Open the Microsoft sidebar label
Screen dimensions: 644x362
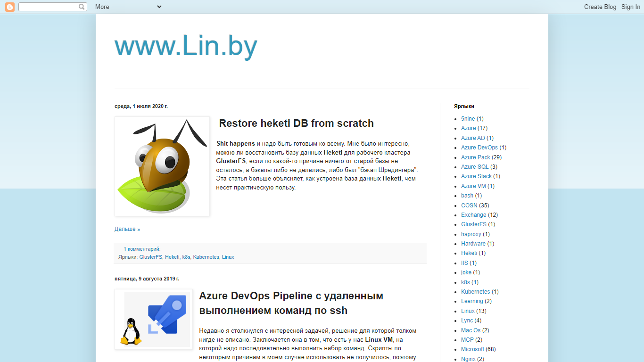click(472, 349)
